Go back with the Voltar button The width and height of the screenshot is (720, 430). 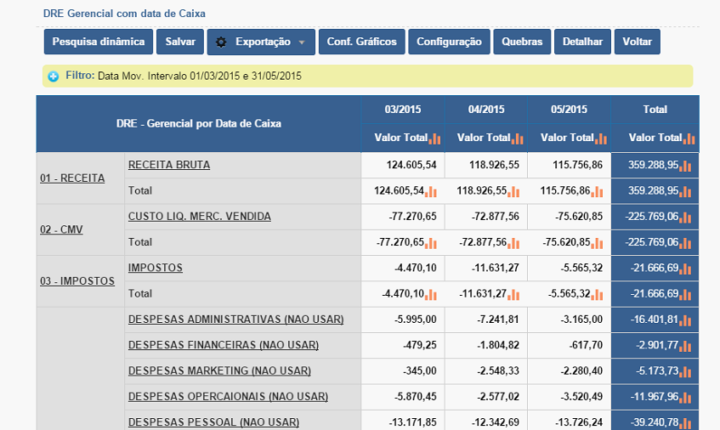[637, 42]
